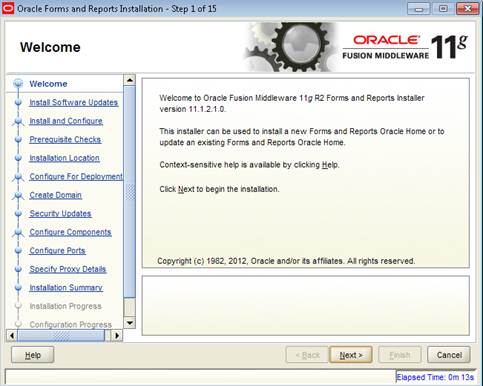Click the 'version 11.1.2.1.0.' text

point(192,109)
